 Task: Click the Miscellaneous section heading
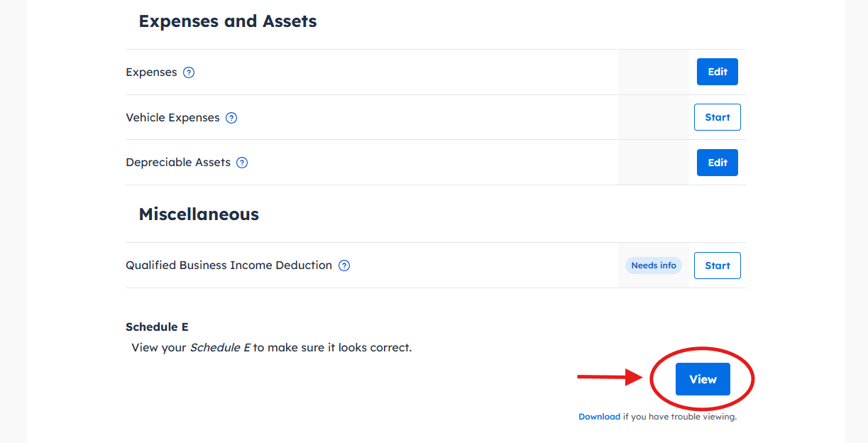(199, 214)
